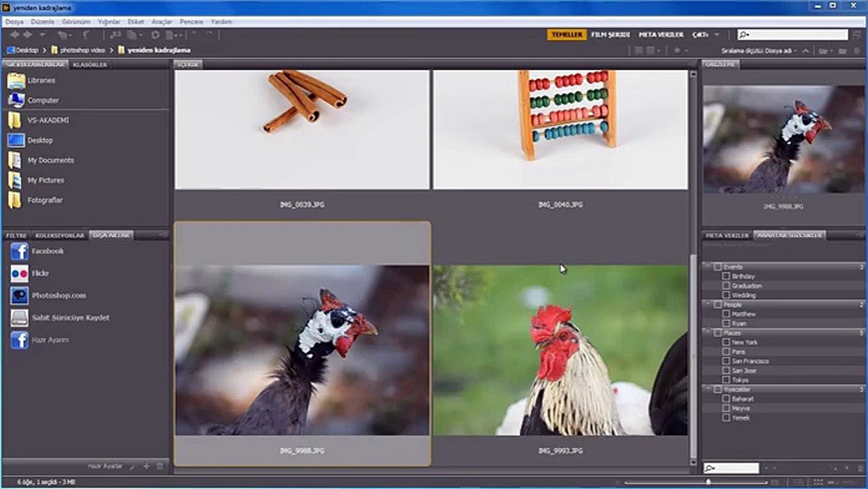This screenshot has width=868, height=489.
Task: Open the Düzenle menu
Action: pyautogui.click(x=43, y=22)
